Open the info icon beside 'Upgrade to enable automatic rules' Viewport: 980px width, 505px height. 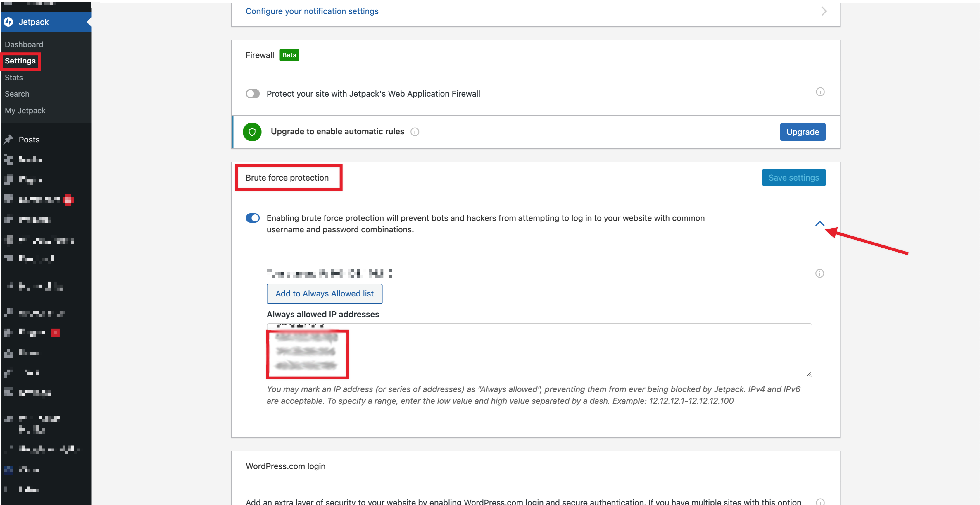(415, 132)
